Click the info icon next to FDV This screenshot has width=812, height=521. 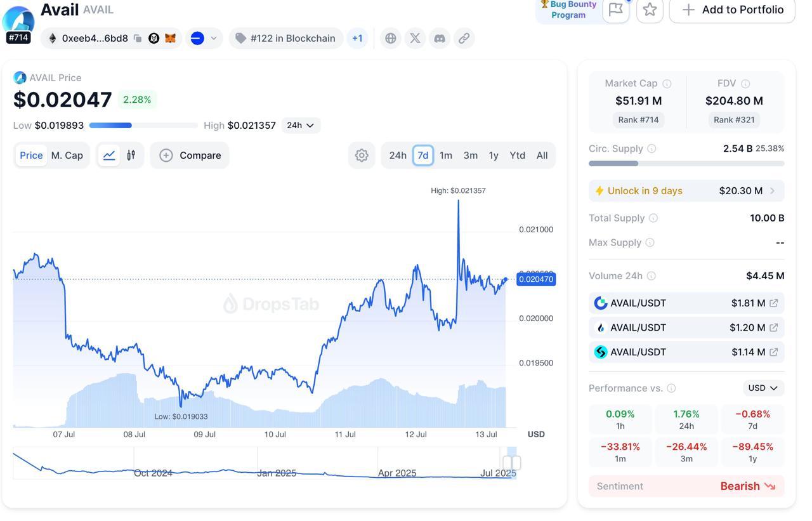click(x=745, y=84)
